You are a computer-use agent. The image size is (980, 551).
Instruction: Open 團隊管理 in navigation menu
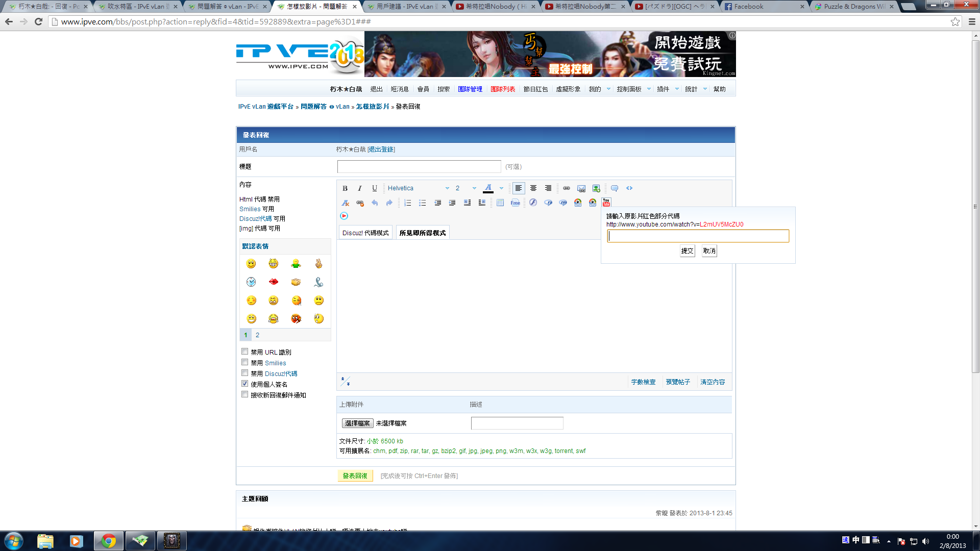(x=470, y=89)
